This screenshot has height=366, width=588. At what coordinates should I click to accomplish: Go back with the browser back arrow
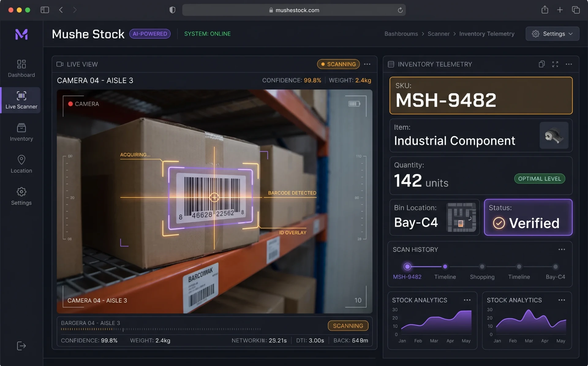[61, 10]
